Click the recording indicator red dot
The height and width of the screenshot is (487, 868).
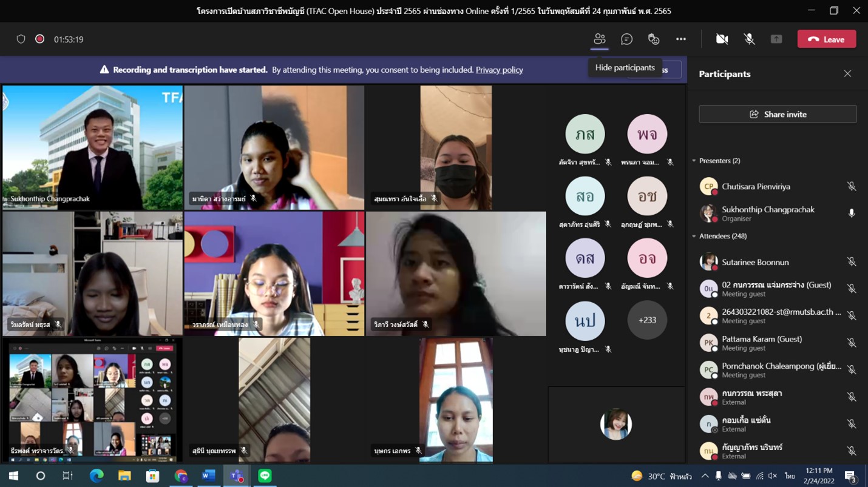40,39
